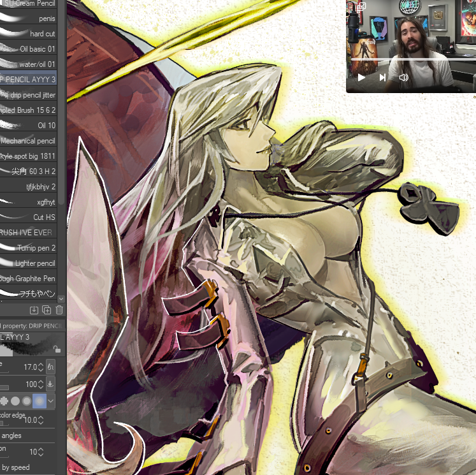Viewport: 476px width, 475px height.
Task: Select strong anti-aliasing highlighted option
Action: [x=39, y=401]
